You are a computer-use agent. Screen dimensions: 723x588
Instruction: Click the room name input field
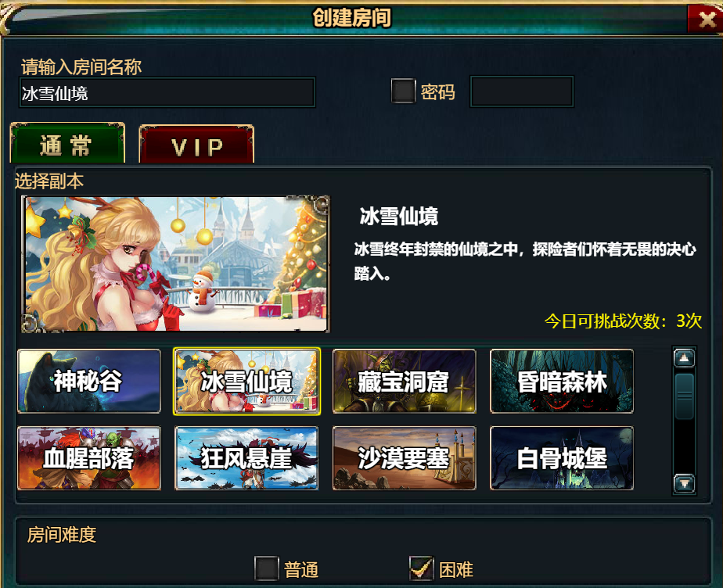click(x=167, y=92)
